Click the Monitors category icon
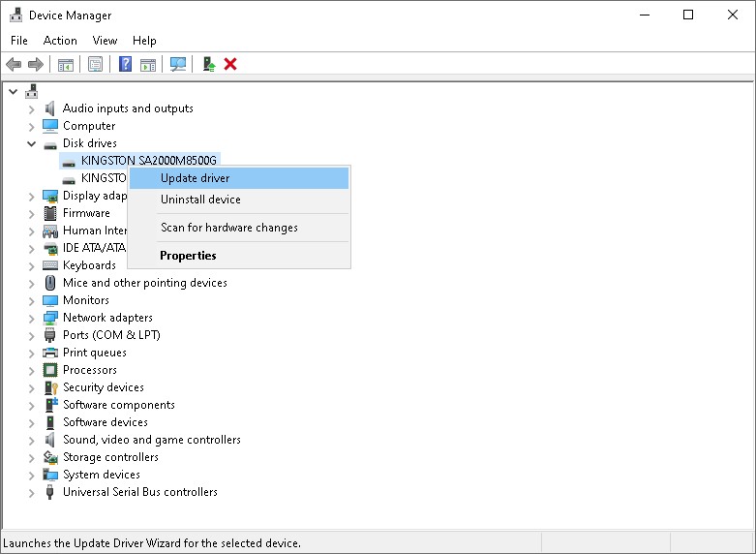The height and width of the screenshot is (554, 756). tap(50, 300)
